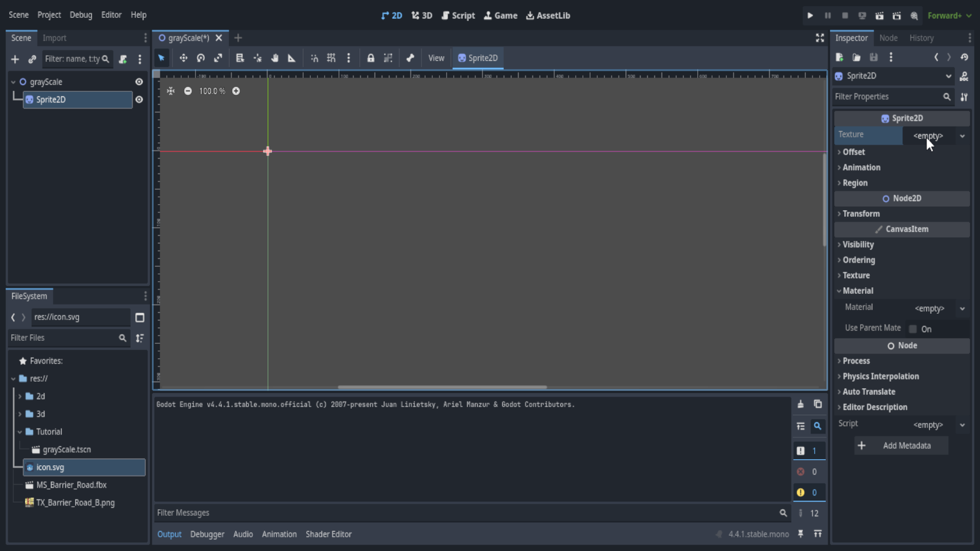The height and width of the screenshot is (551, 980).
Task: Open the Debug menu
Action: 81,15
